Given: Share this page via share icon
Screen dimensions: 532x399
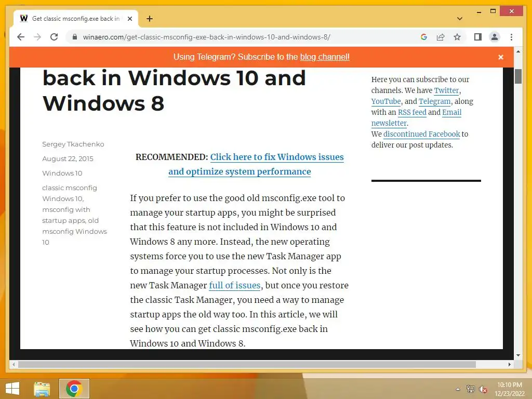Looking at the screenshot, I should tap(441, 37).
